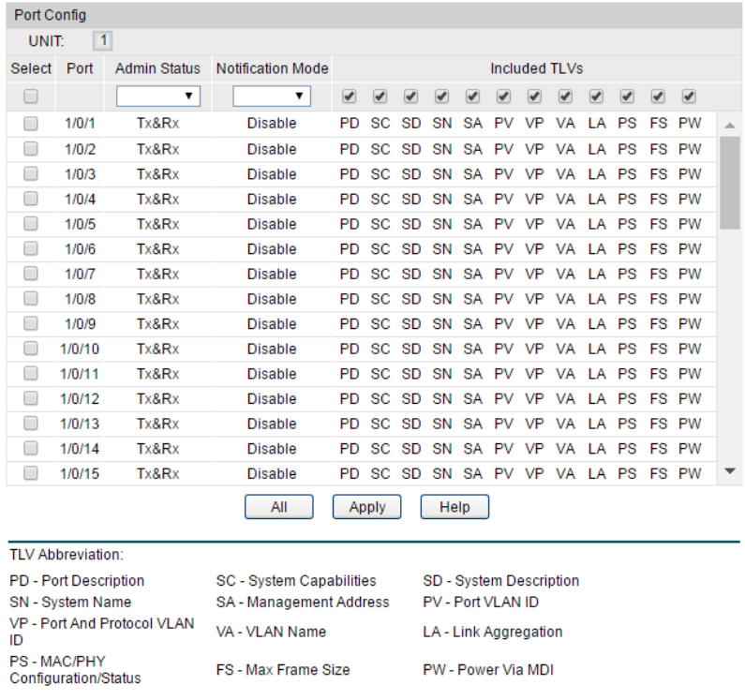745x700 pixels.
Task: Click the Disable cell of port 1/0/15
Action: click(272, 474)
